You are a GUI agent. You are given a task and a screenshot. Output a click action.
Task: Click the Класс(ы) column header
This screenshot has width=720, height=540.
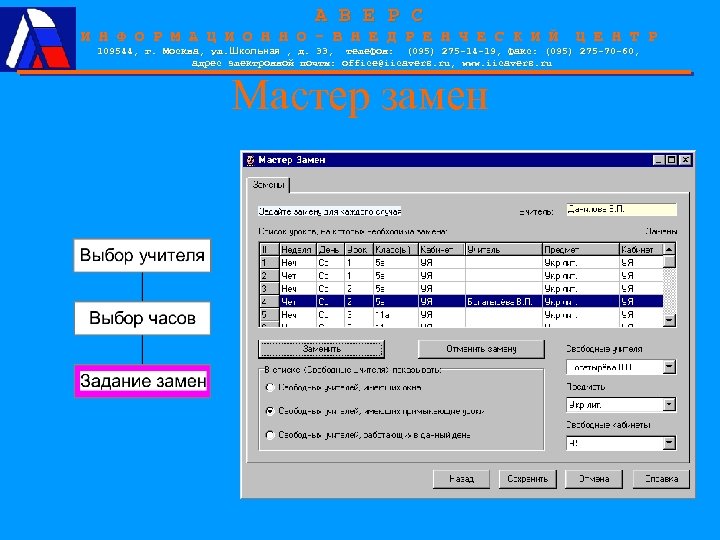pos(395,249)
